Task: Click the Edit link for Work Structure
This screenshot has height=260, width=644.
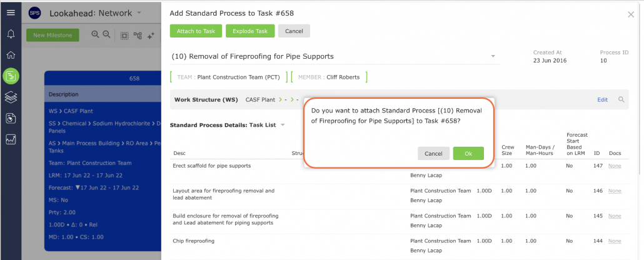Action: click(x=602, y=99)
